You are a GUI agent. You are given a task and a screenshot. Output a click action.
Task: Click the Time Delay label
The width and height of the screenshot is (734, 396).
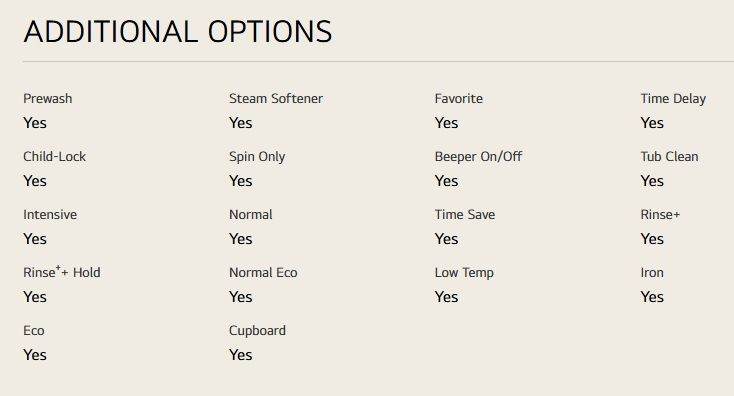tap(673, 99)
